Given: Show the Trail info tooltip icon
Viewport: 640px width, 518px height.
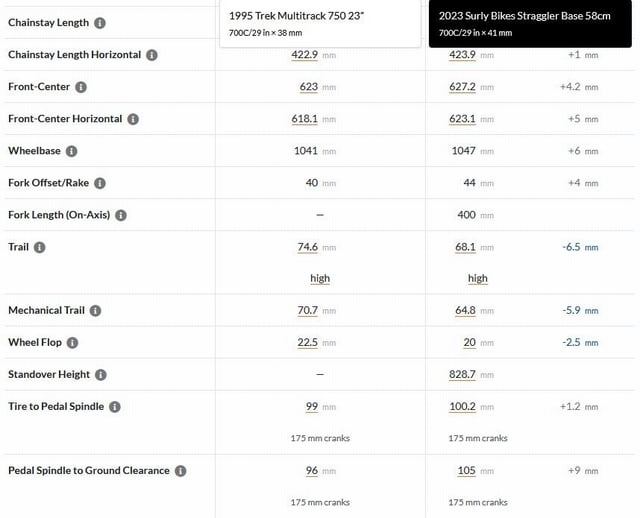Looking at the screenshot, I should click(40, 247).
